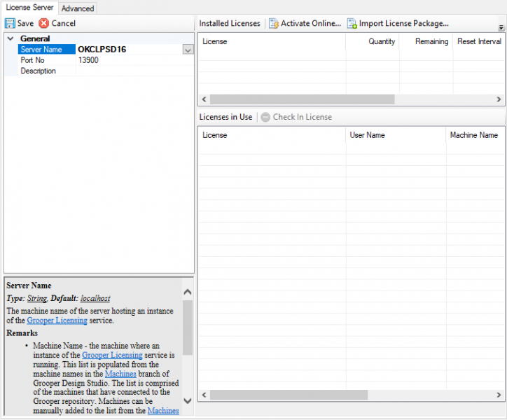
Task: Click Import License Package... button text
Action: point(404,23)
